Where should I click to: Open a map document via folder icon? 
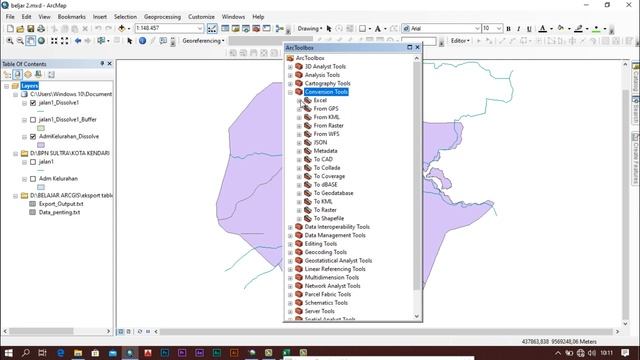pyautogui.click(x=20, y=29)
